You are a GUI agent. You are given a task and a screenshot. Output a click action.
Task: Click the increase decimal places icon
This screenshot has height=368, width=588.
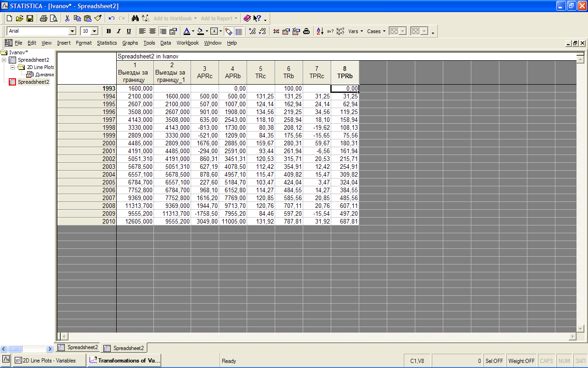252,31
